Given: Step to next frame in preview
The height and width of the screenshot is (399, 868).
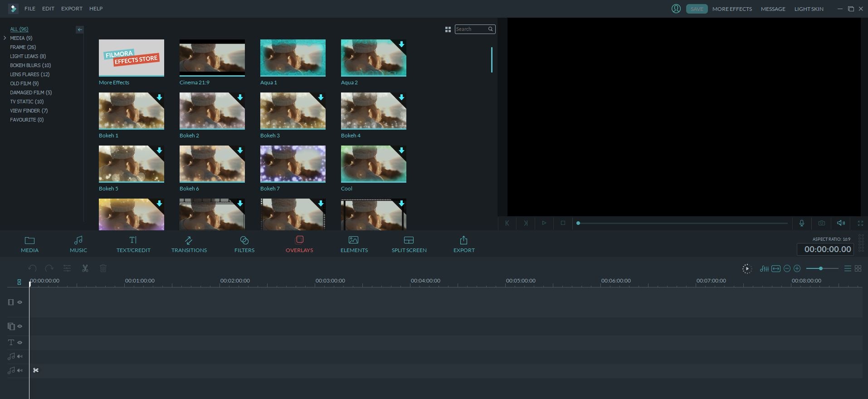Looking at the screenshot, I should (x=526, y=223).
